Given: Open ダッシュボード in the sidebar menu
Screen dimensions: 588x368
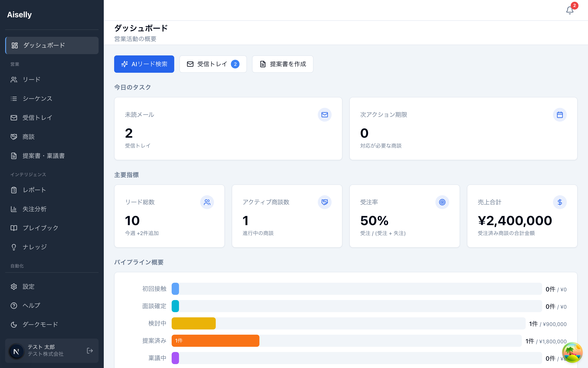Looking at the screenshot, I should click(x=52, y=45).
